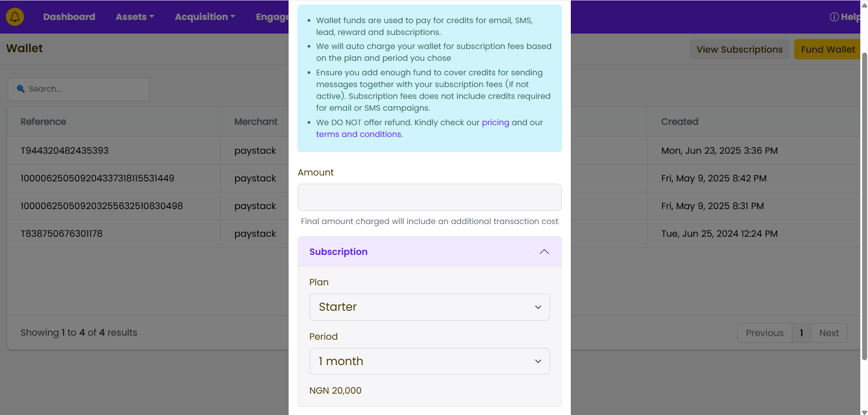Collapse the Subscription section chevron
The image size is (868, 415).
coord(544,252)
